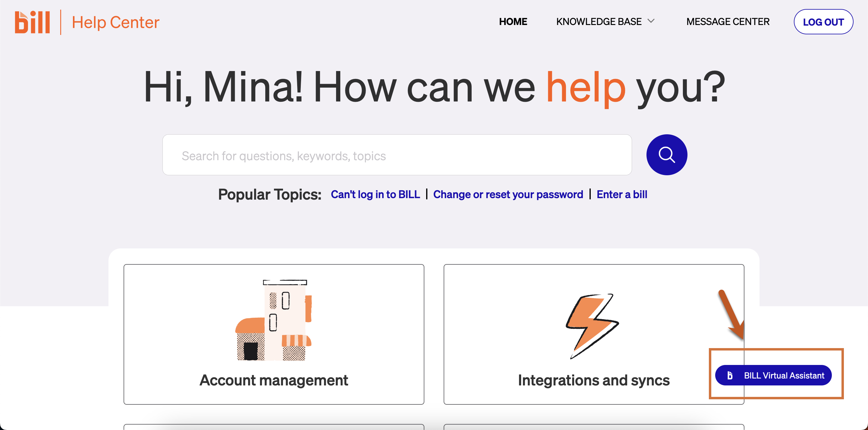Click the BILL logo in the header
This screenshot has height=430, width=868.
coord(32,22)
